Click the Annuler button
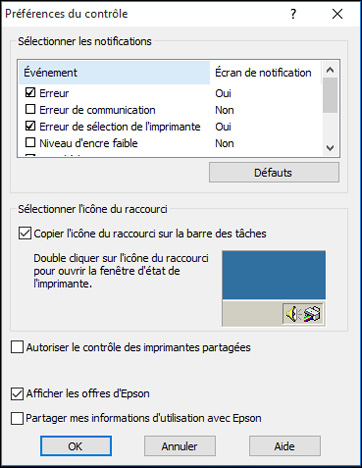 click(180, 446)
